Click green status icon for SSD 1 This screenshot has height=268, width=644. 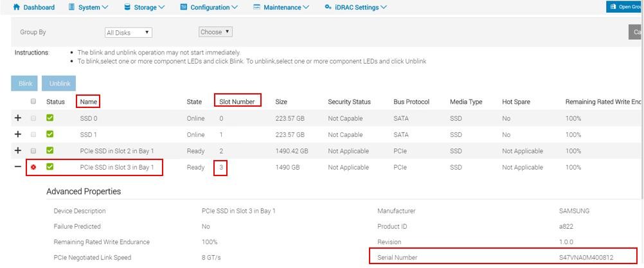(x=50, y=134)
